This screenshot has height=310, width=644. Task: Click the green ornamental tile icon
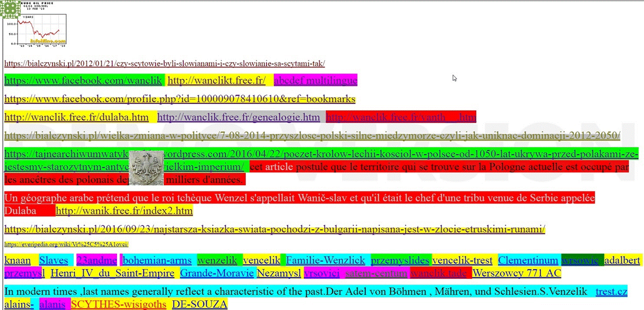(x=10, y=10)
